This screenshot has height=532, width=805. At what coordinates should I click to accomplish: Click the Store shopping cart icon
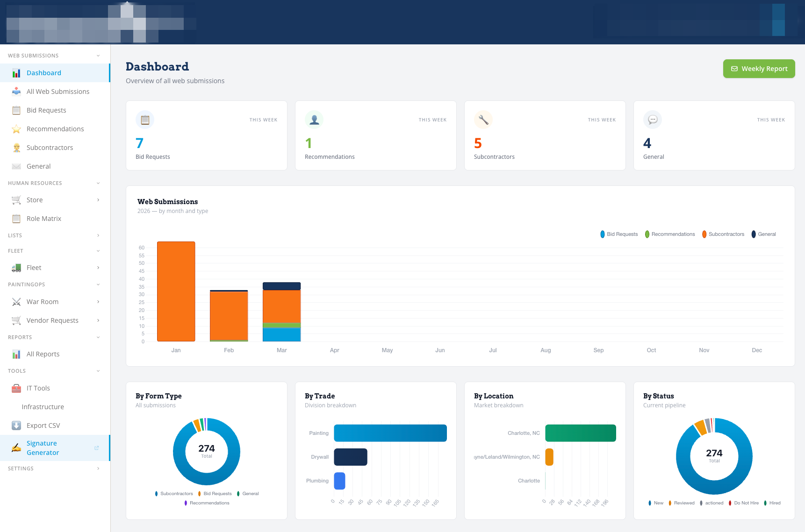coord(16,200)
